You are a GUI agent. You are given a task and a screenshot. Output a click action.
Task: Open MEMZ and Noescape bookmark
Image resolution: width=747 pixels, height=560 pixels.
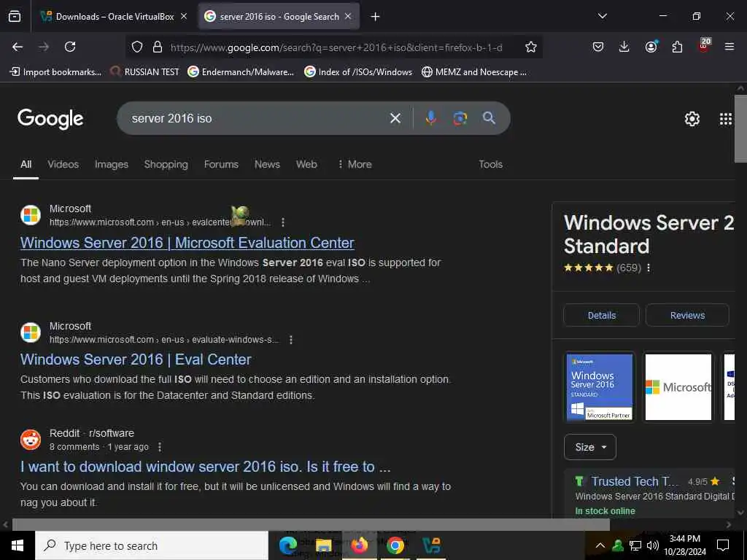point(474,72)
